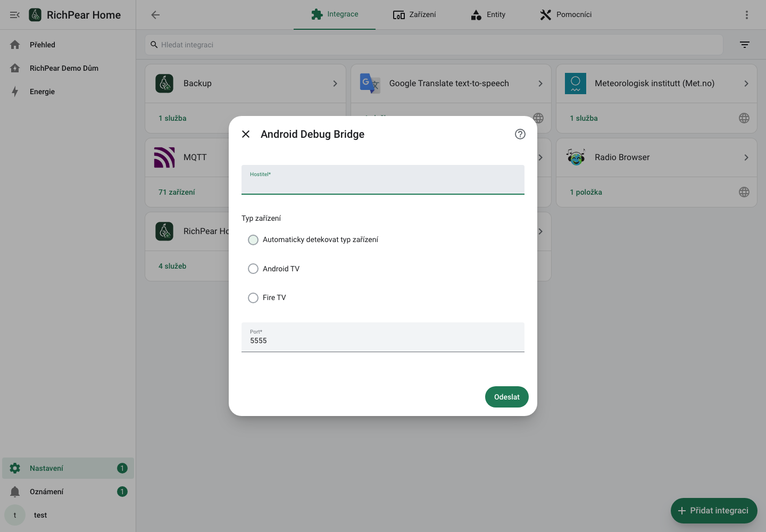Open Nastavení in the sidebar
This screenshot has height=532, width=766.
tap(68, 468)
